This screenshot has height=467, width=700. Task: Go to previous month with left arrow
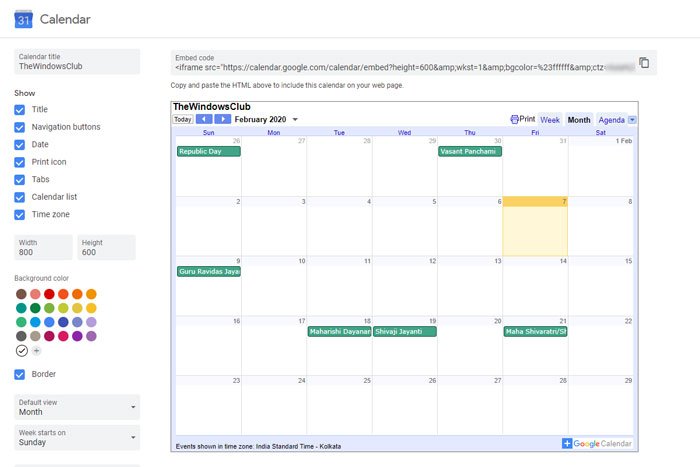coord(204,119)
